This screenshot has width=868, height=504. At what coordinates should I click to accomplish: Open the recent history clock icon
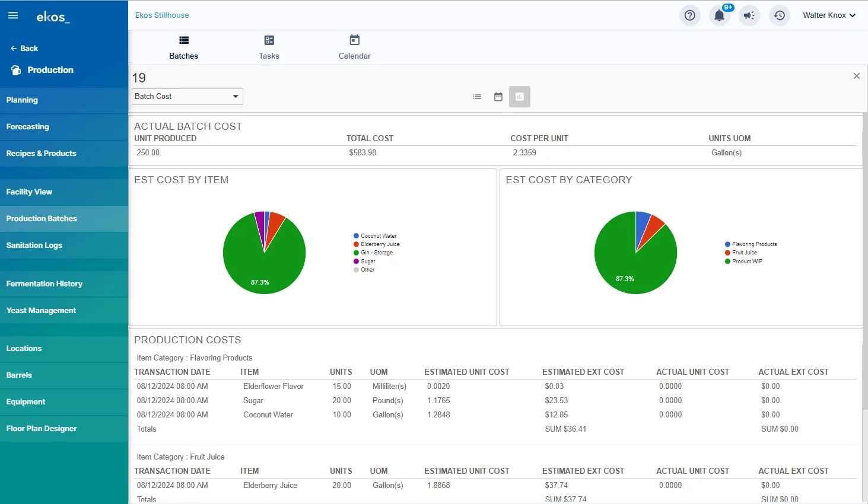tap(780, 15)
